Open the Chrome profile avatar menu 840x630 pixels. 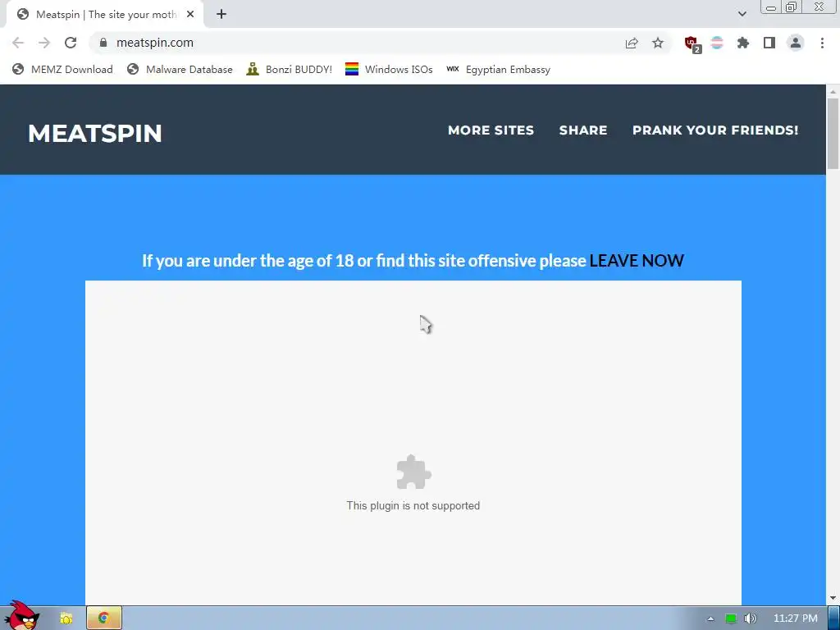(x=796, y=43)
